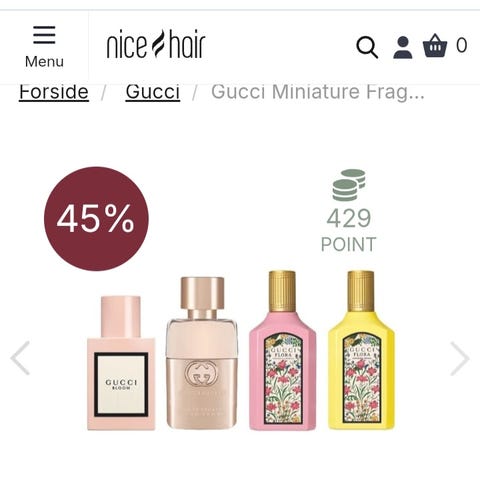Tap the Menu text label

[44, 62]
